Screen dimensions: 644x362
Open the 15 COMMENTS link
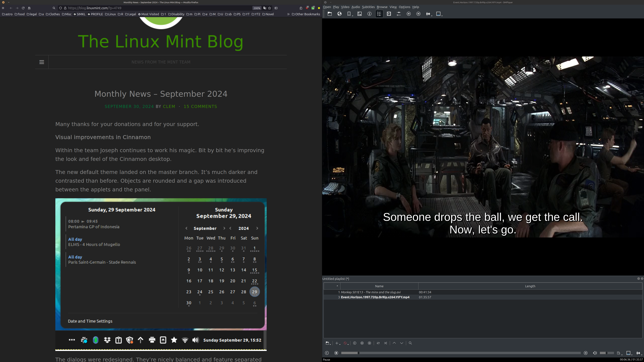click(200, 106)
